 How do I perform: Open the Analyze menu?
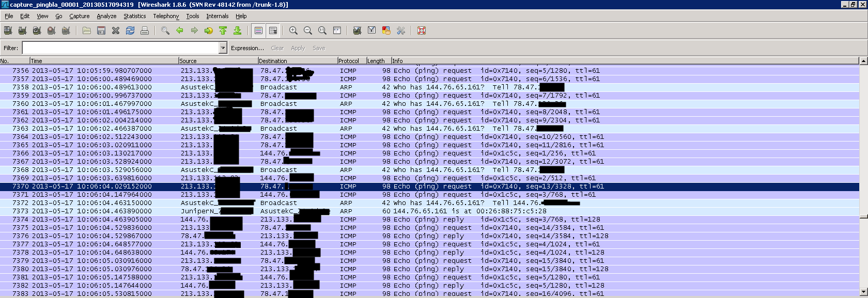(x=106, y=16)
